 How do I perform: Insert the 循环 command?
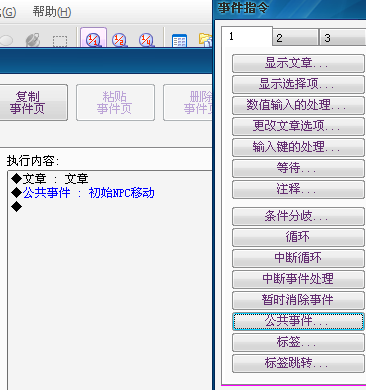[298, 237]
